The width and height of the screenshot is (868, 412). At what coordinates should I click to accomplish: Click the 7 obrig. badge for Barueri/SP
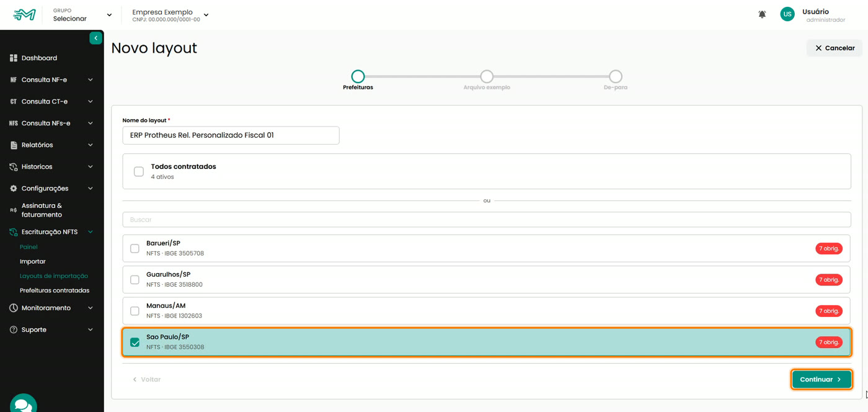[829, 248]
